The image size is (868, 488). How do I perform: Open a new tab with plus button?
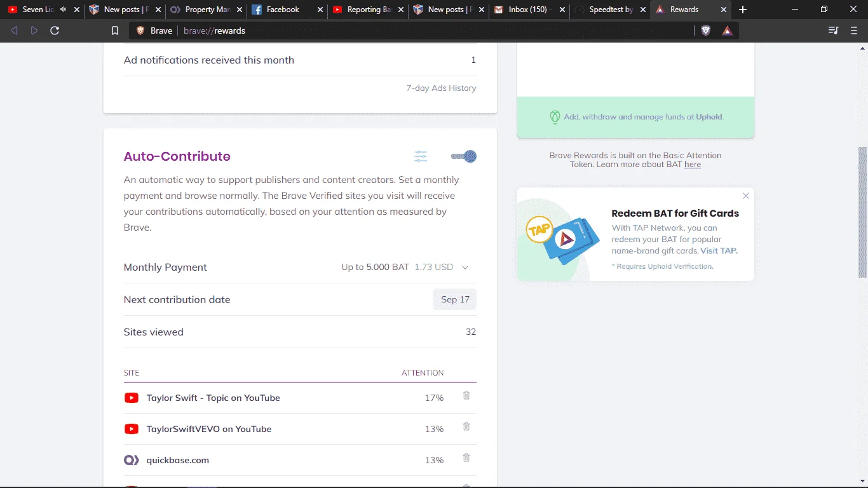tap(743, 10)
